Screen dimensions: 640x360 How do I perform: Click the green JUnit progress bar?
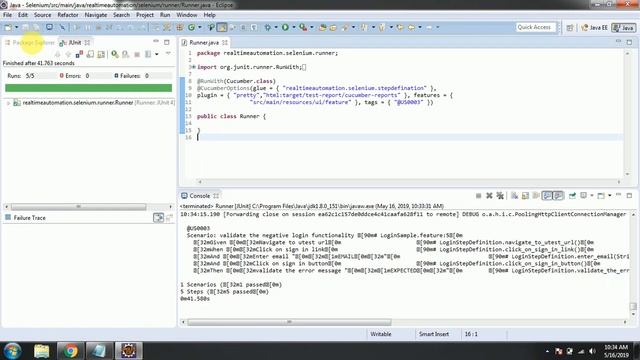[x=89, y=88]
